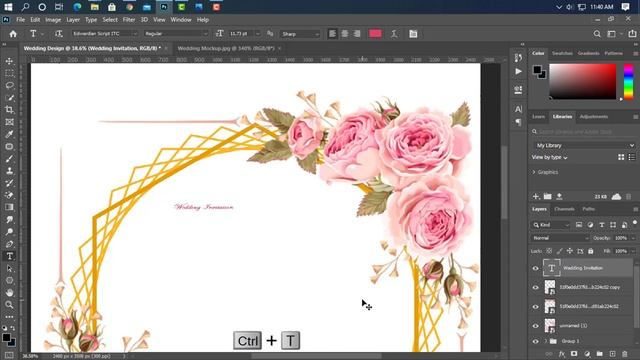Select the Move tool
Screen dimensions: 640x360
pyautogui.click(x=9, y=61)
